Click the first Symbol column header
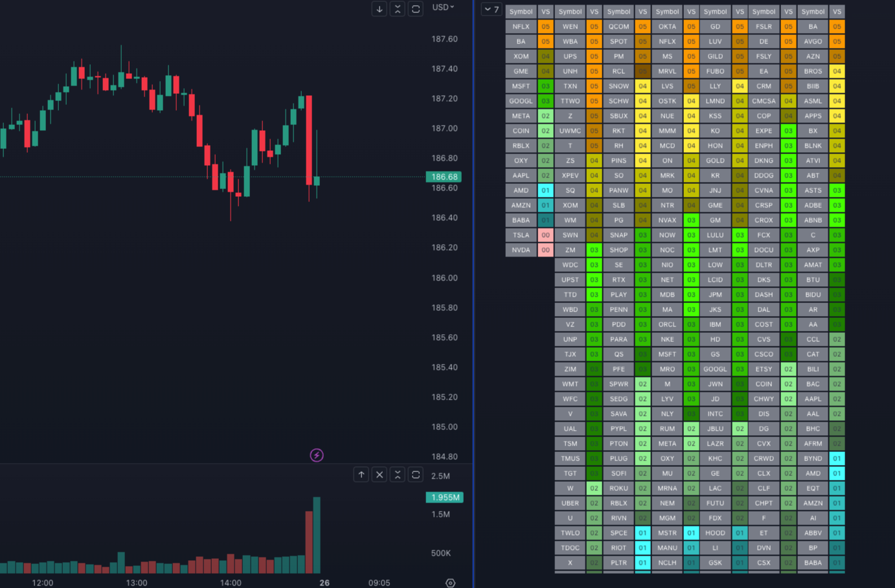Viewport: 895px width, 588px height. [x=521, y=12]
